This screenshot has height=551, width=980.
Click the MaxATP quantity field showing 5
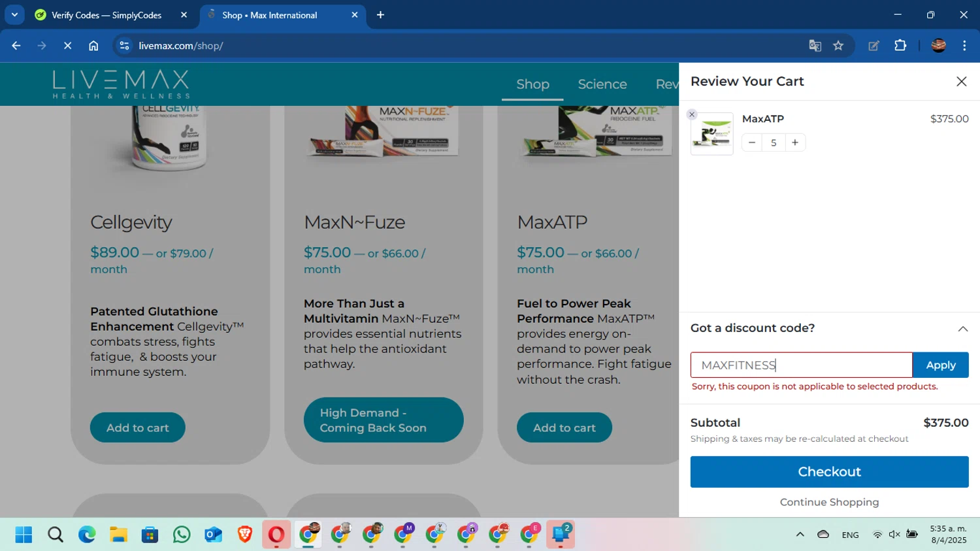coord(774,142)
